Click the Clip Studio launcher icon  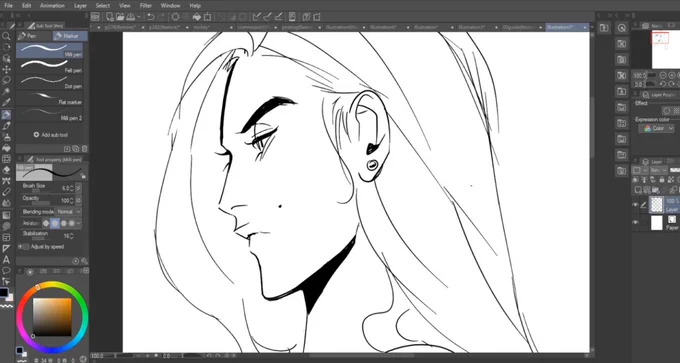pyautogui.click(x=95, y=17)
